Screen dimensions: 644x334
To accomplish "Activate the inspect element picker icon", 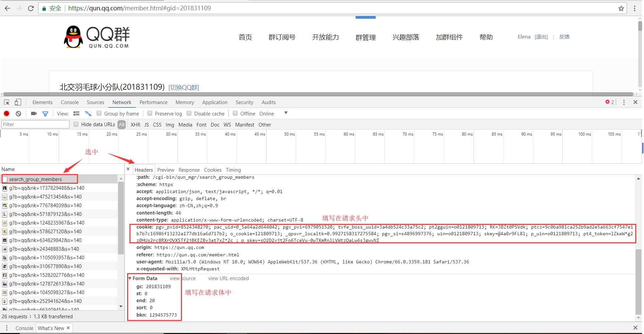I will point(7,102).
